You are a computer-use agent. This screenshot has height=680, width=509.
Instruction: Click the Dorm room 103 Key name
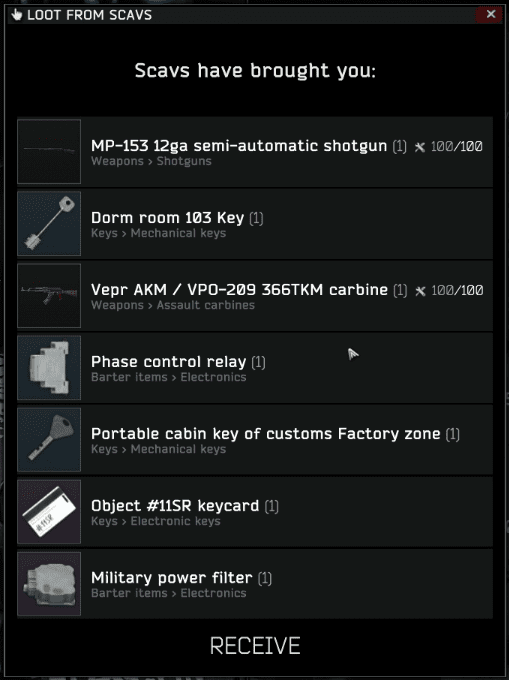[167, 217]
